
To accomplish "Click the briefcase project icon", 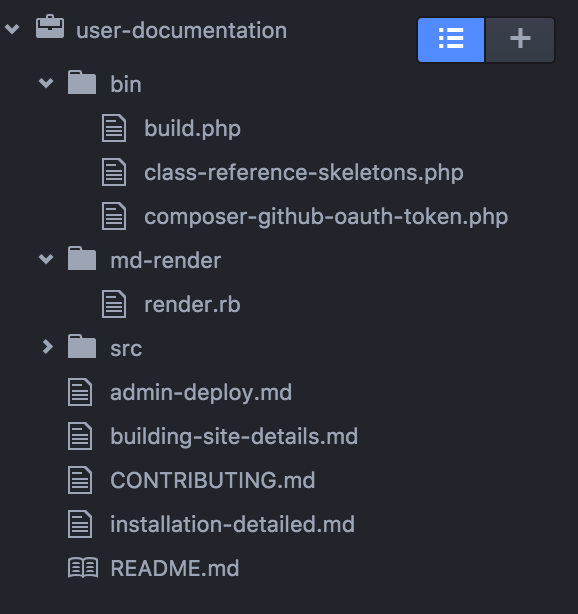I will 50,27.
